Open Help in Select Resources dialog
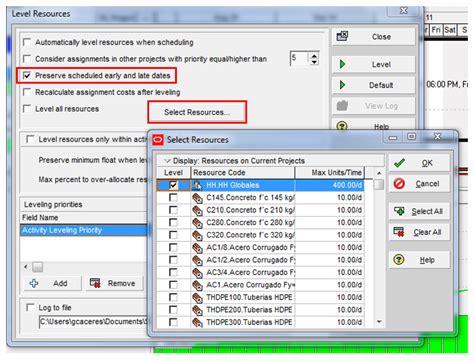Image resolution: width=474 pixels, height=360 pixels. (x=419, y=260)
